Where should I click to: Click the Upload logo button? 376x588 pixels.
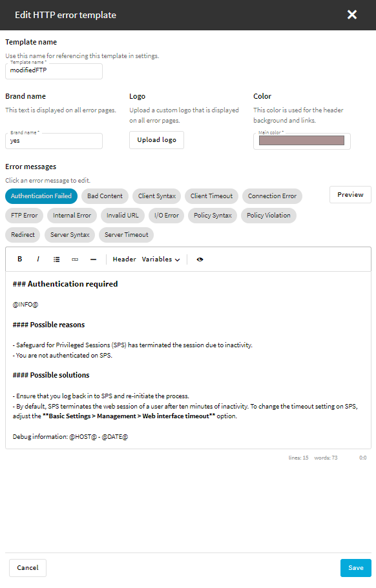point(156,140)
